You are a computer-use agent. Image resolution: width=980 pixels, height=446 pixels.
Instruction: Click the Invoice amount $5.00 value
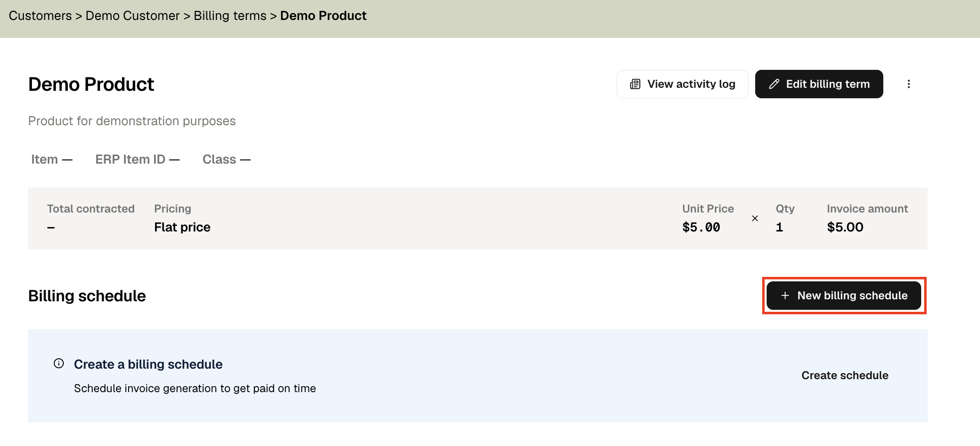tap(845, 227)
